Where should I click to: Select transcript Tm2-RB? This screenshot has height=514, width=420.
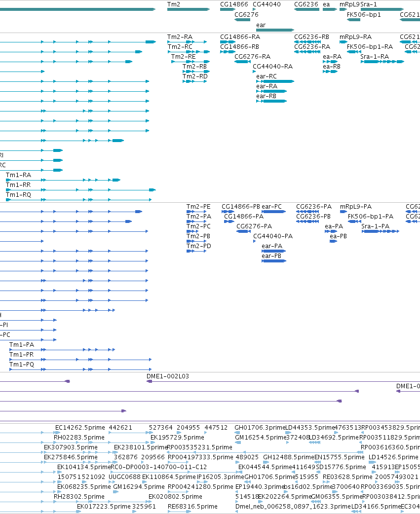click(x=196, y=72)
